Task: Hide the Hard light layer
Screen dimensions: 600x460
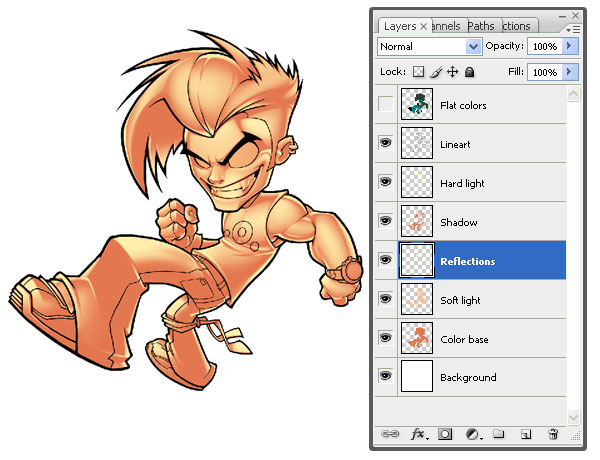Action: click(385, 181)
